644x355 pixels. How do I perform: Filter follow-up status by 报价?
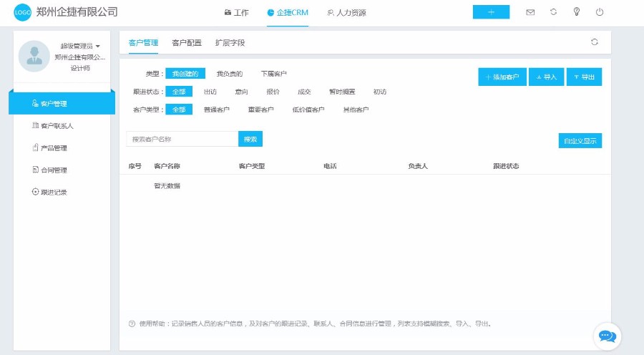273,92
